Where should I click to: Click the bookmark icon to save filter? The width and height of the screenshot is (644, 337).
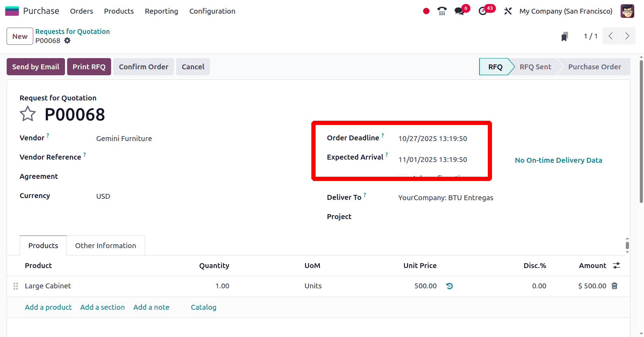point(565,36)
